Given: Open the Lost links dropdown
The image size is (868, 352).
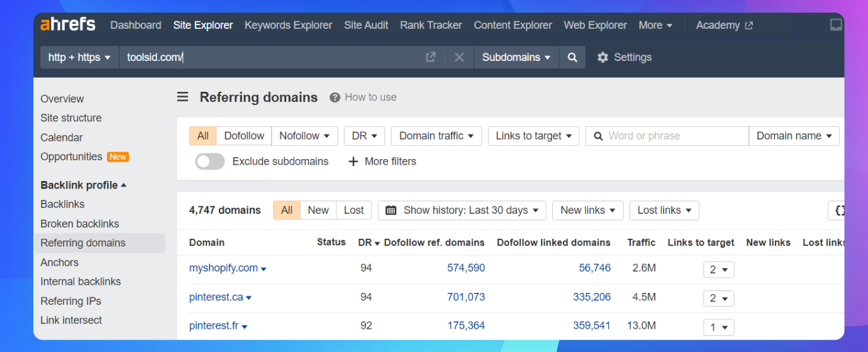Looking at the screenshot, I should pyautogui.click(x=664, y=211).
